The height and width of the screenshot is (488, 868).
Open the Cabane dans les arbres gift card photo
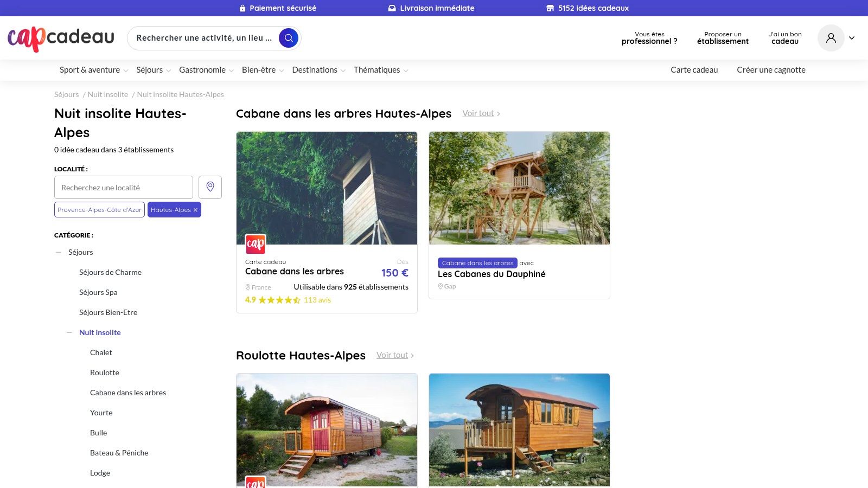coord(327,188)
